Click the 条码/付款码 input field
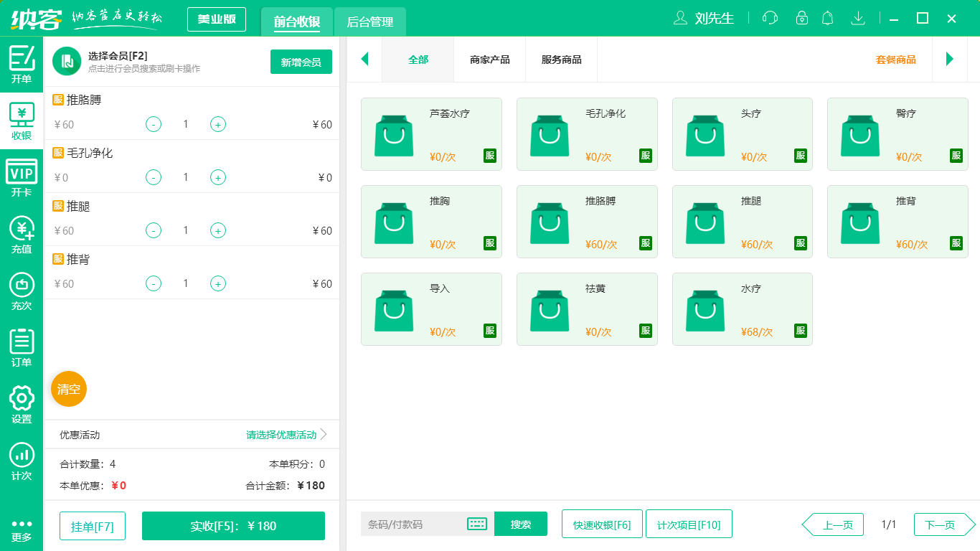Viewport: 980px width, 551px height. click(x=413, y=524)
